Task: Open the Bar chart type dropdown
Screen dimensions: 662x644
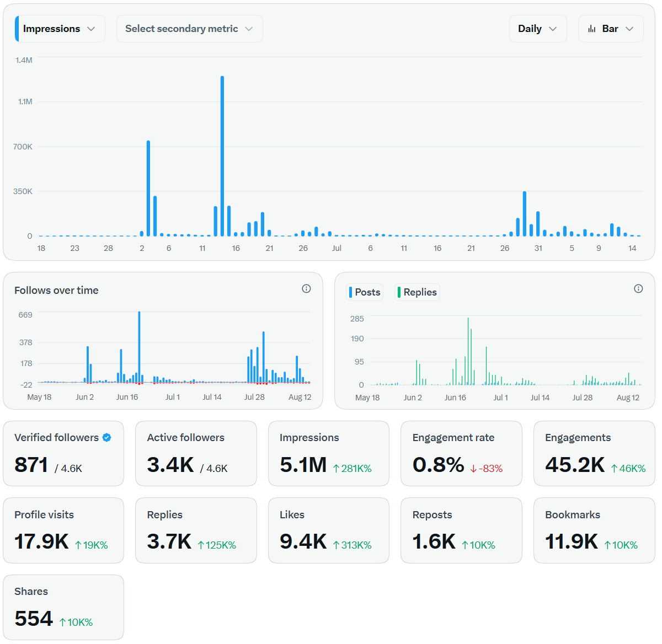Action: pos(611,29)
